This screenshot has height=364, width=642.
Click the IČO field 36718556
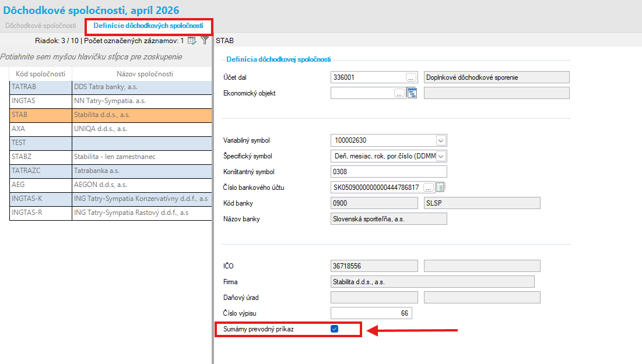[x=374, y=266]
